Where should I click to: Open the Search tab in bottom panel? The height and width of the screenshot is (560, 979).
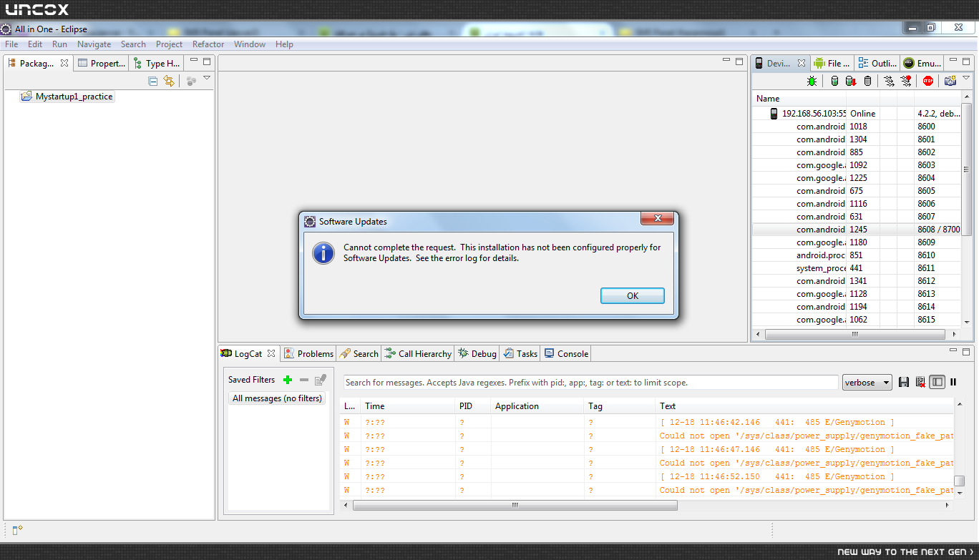(x=359, y=353)
